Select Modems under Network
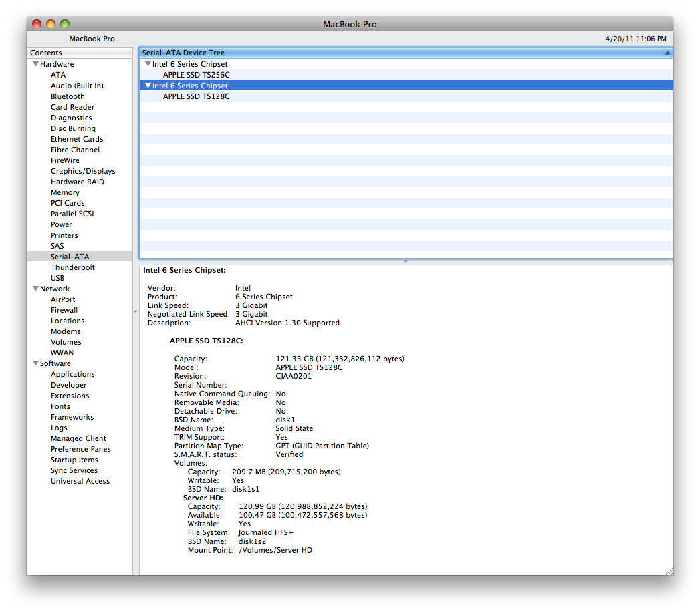700x612 pixels. pyautogui.click(x=66, y=332)
